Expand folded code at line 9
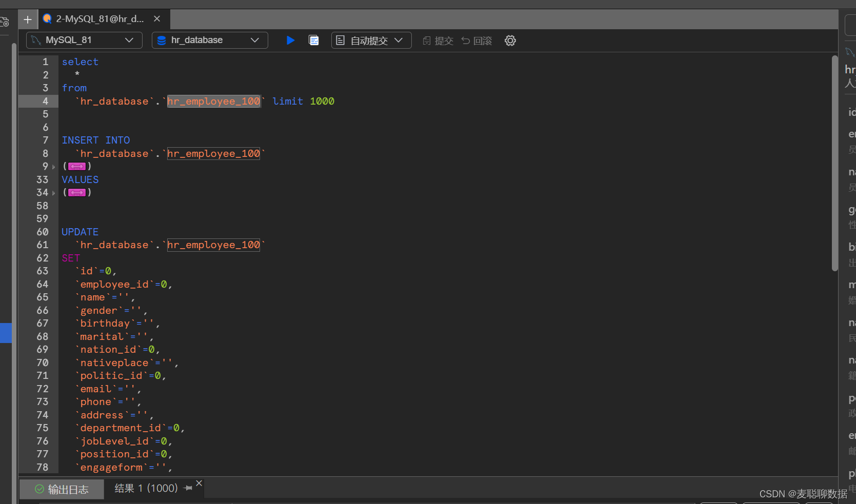This screenshot has height=504, width=856. click(x=53, y=167)
